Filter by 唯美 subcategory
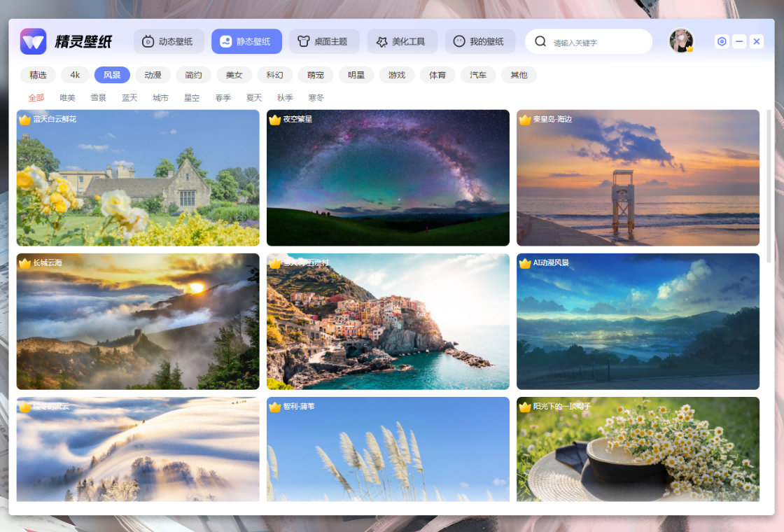Screen dimensions: 784x532 coord(67,98)
